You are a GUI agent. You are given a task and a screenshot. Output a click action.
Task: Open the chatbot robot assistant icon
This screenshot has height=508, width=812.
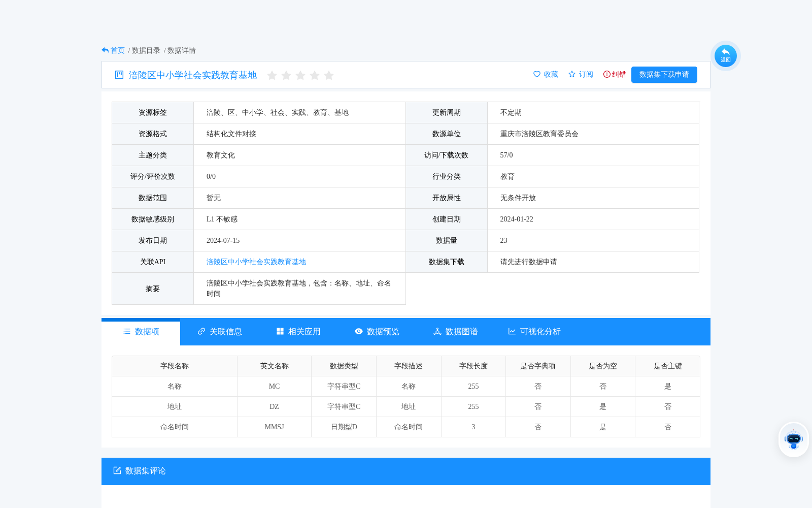794,439
